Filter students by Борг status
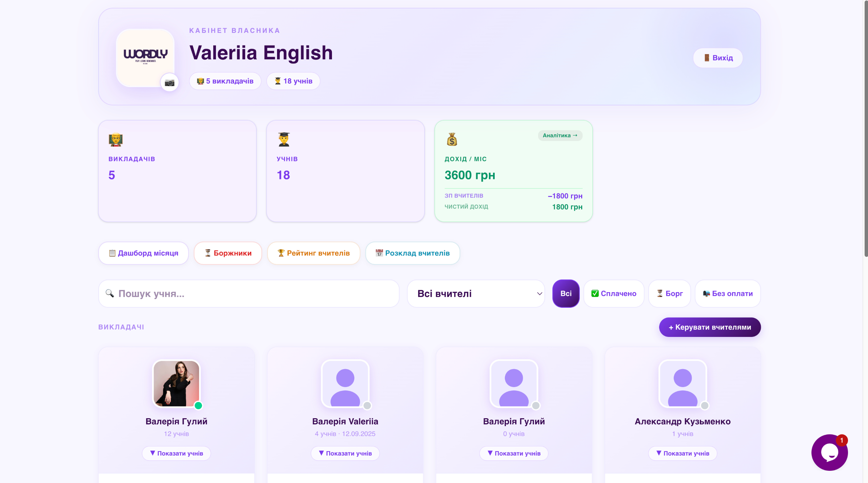The height and width of the screenshot is (483, 868). (x=670, y=294)
